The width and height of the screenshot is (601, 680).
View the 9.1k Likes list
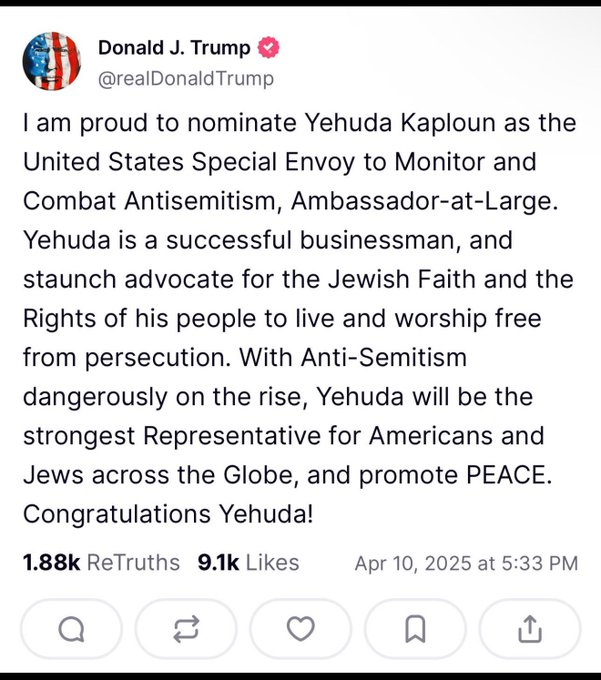(x=248, y=562)
